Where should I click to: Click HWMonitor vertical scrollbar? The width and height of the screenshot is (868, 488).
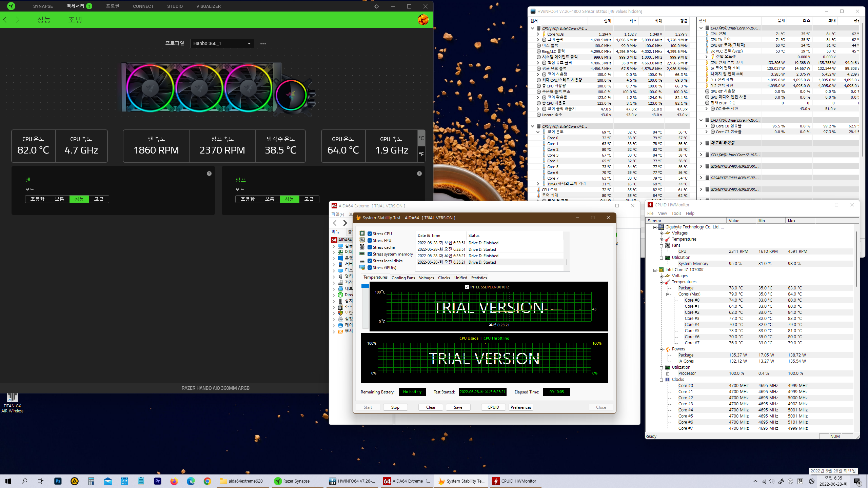(x=856, y=259)
